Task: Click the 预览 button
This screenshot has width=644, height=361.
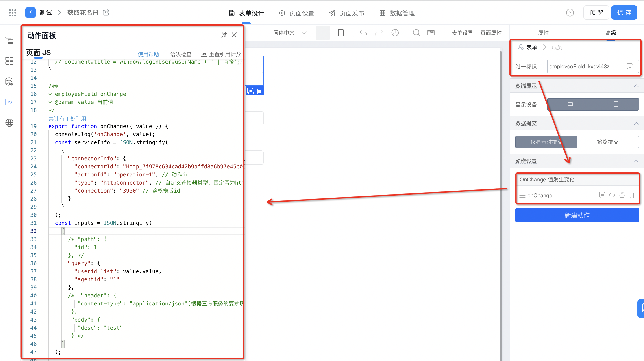Action: click(x=596, y=13)
